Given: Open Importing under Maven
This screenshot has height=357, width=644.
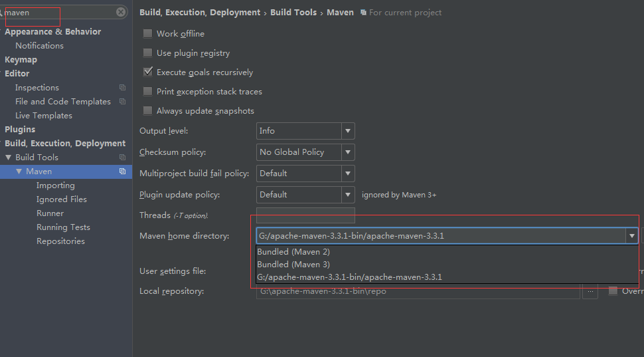Looking at the screenshot, I should [x=56, y=185].
